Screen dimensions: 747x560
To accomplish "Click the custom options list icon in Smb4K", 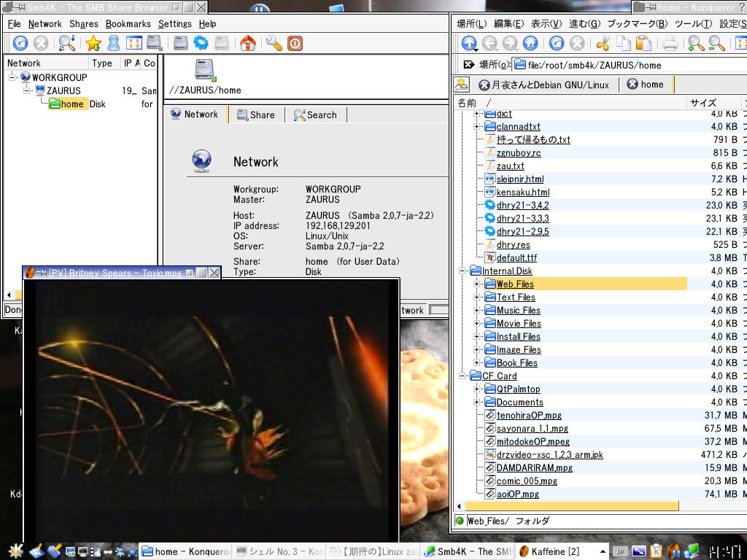I will click(134, 43).
